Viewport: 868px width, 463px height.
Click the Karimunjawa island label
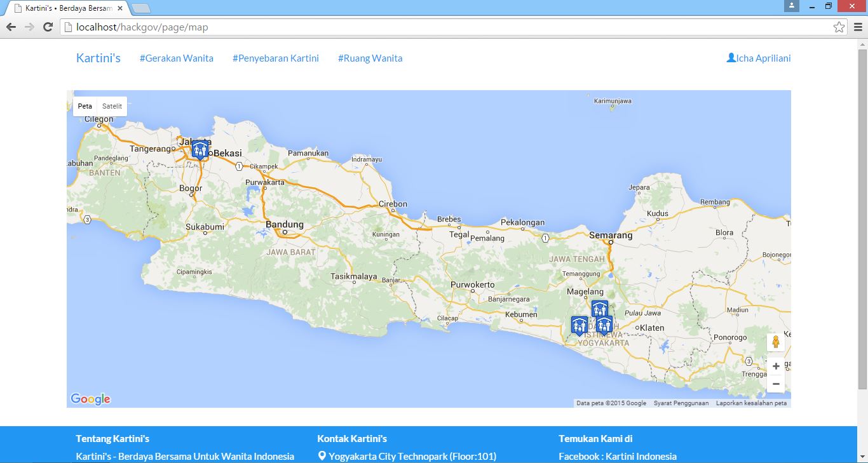click(x=613, y=101)
